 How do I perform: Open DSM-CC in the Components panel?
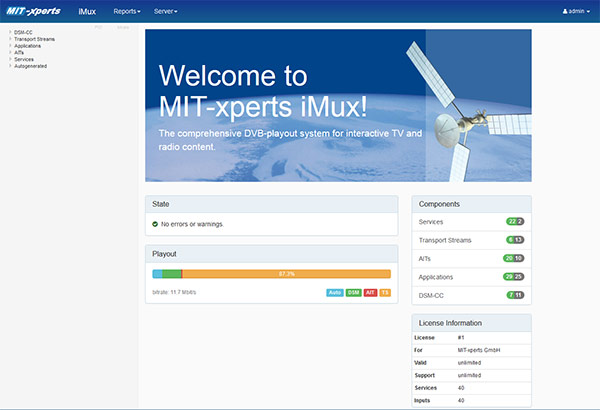tap(471, 295)
